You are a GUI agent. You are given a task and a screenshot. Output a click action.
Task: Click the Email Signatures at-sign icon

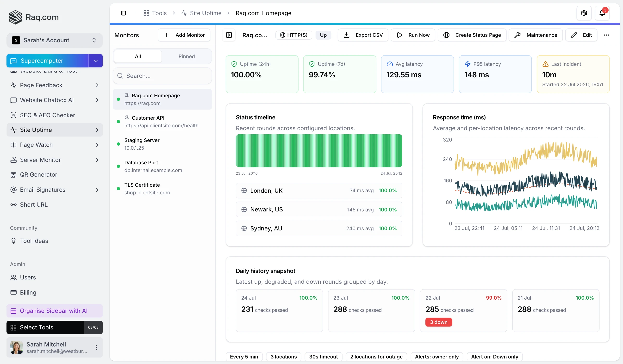13,190
